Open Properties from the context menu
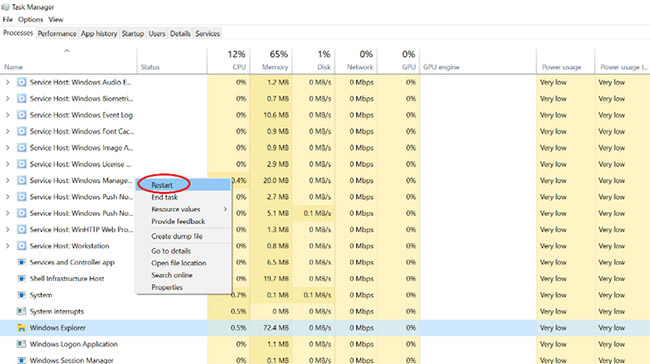The image size is (650, 364). (x=183, y=287)
